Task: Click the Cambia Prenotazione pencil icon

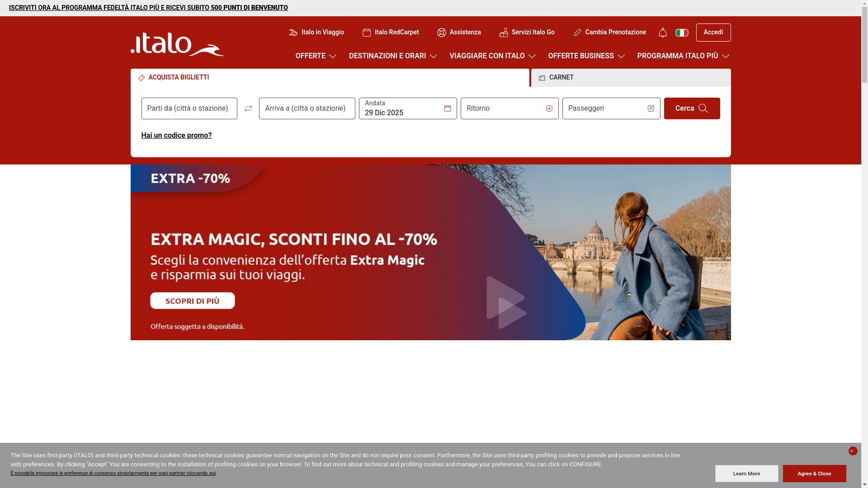Action: tap(577, 33)
